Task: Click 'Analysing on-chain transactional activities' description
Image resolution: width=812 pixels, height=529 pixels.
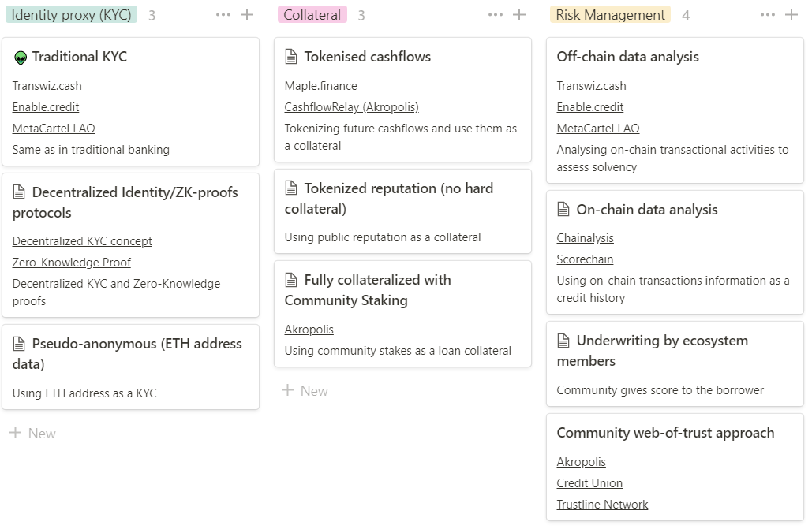Action: [x=672, y=158]
